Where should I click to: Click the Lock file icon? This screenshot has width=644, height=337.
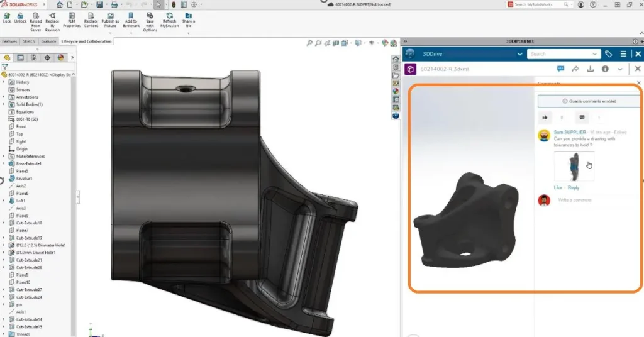tap(7, 18)
